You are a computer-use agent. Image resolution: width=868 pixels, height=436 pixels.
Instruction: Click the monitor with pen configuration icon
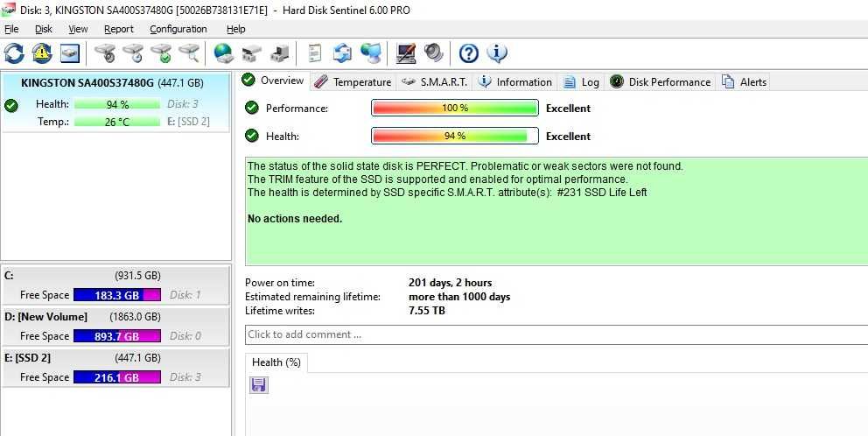(406, 53)
